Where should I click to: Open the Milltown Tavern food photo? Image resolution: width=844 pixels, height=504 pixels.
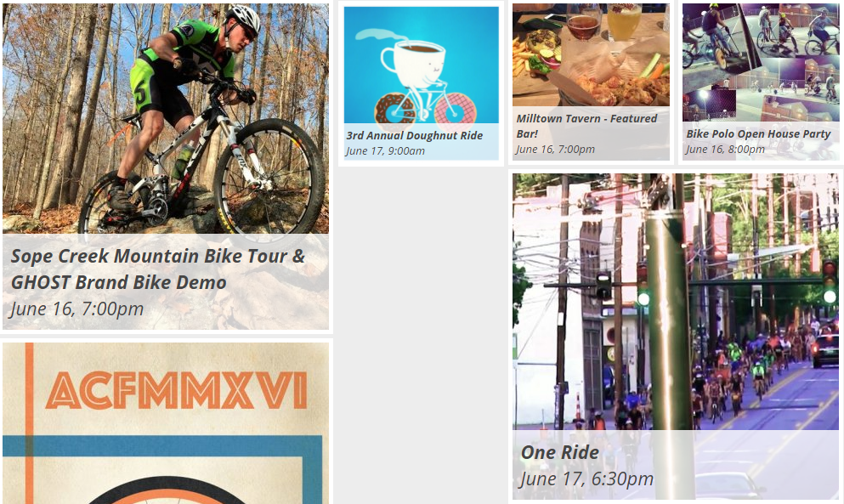click(x=591, y=55)
